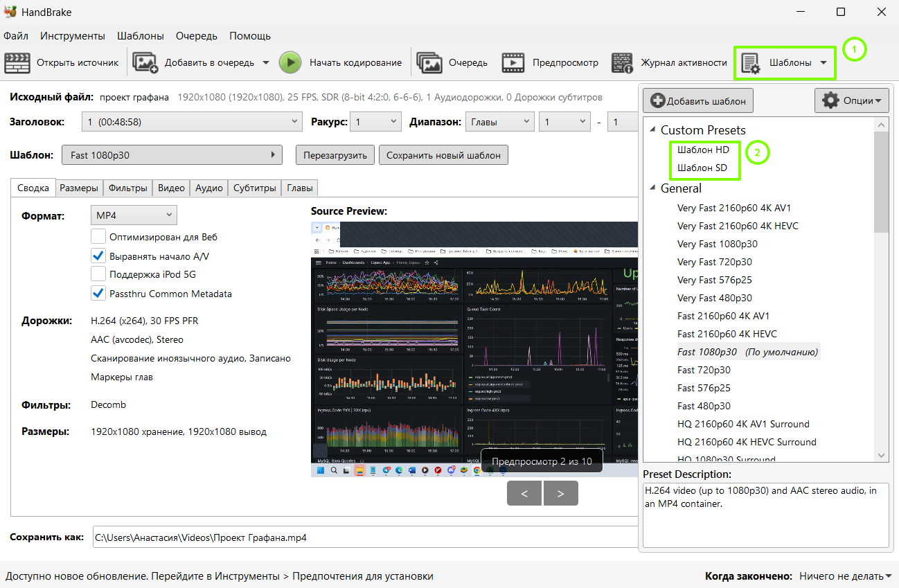Click the Open Source clapperboard icon
The width and height of the screenshot is (899, 588).
click(17, 62)
